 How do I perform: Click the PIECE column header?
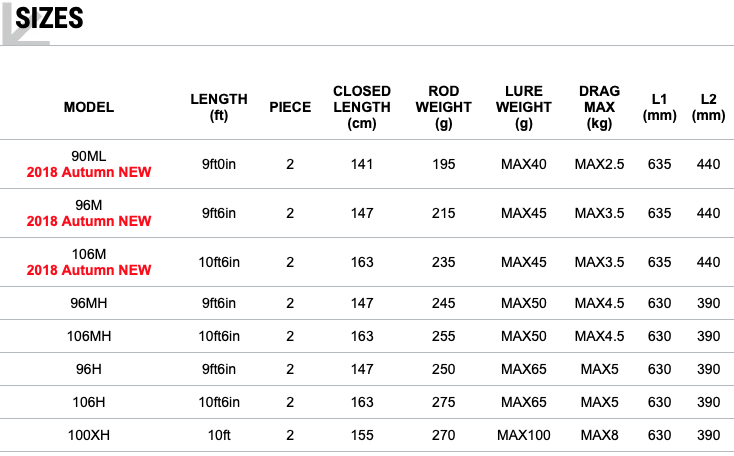pyautogui.click(x=290, y=107)
